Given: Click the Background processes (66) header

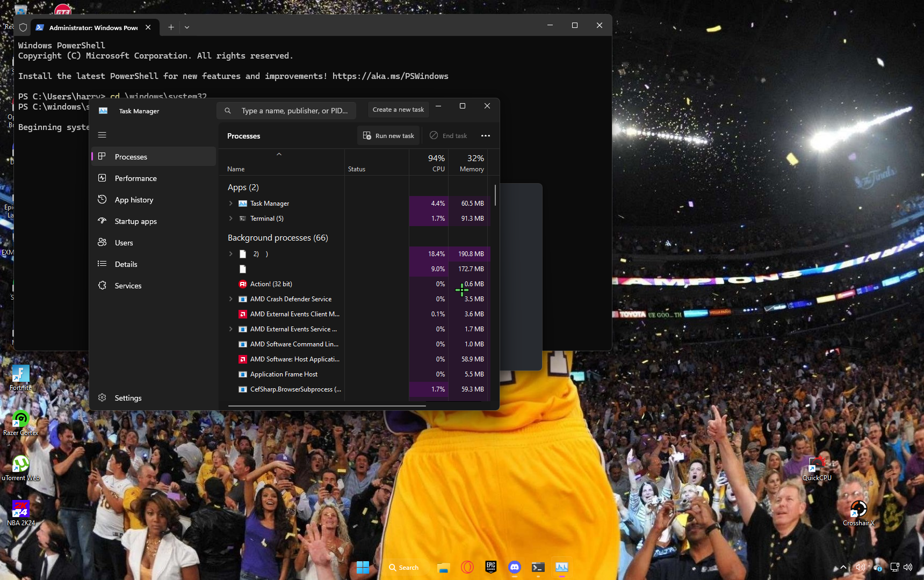Looking at the screenshot, I should (278, 238).
